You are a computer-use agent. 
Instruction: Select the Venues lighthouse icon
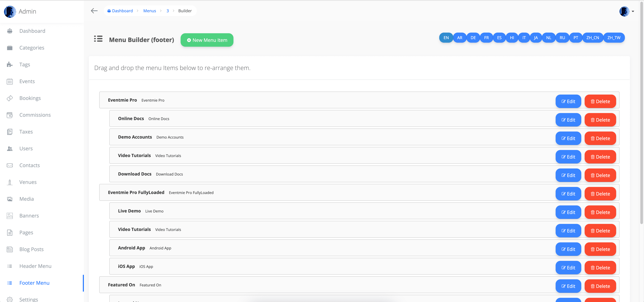(x=10, y=182)
